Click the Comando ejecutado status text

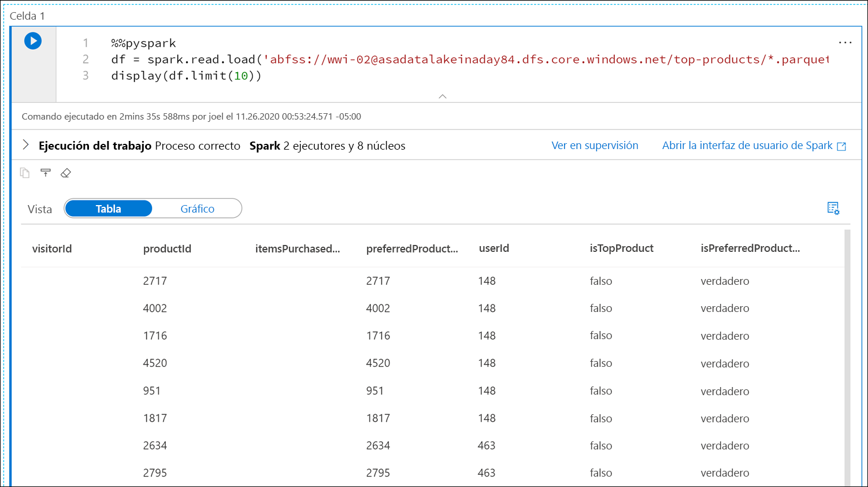191,116
